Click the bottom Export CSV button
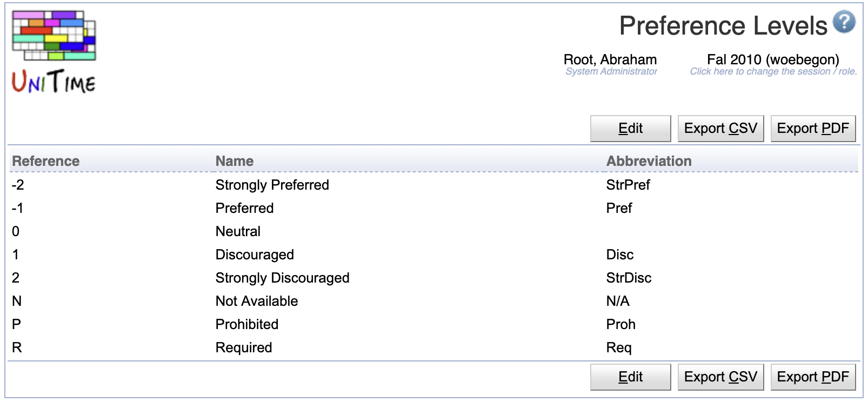The width and height of the screenshot is (868, 402). [720, 377]
